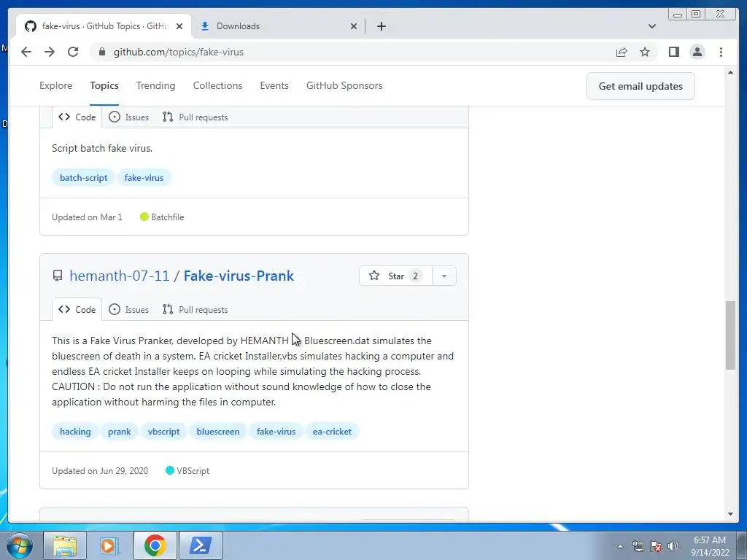
Task: Open the Events navigation link
Action: point(274,86)
